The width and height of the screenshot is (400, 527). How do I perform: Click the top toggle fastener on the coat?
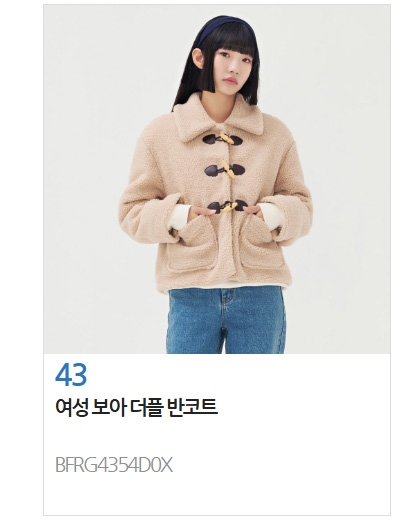(223, 139)
